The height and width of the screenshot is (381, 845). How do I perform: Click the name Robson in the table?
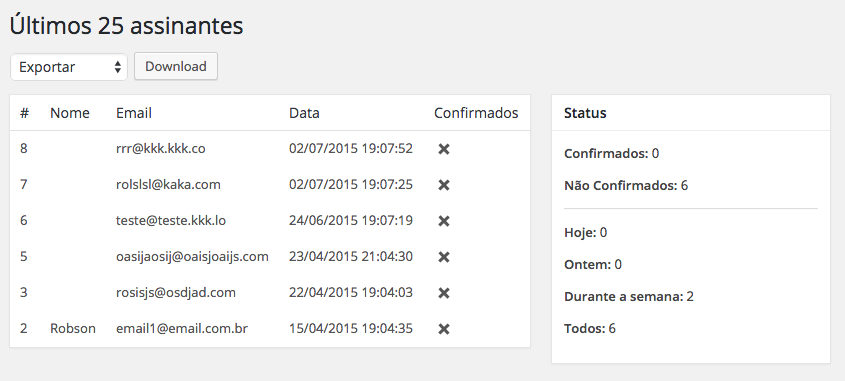(73, 328)
